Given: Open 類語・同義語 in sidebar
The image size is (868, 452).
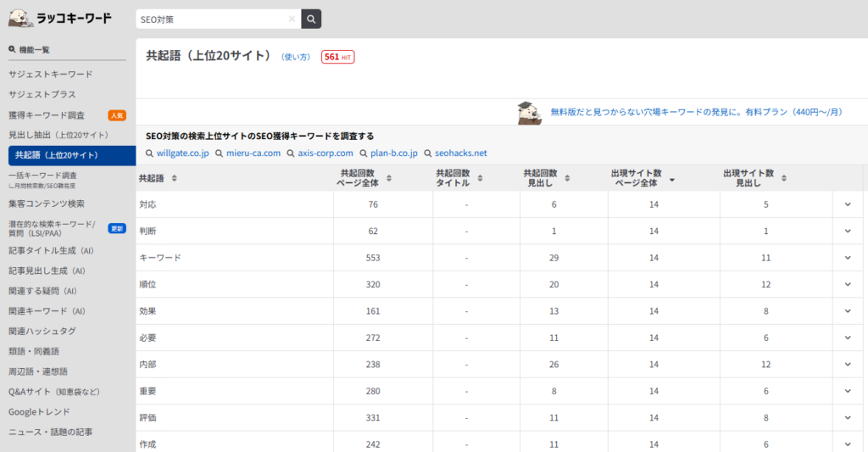Looking at the screenshot, I should (x=34, y=352).
